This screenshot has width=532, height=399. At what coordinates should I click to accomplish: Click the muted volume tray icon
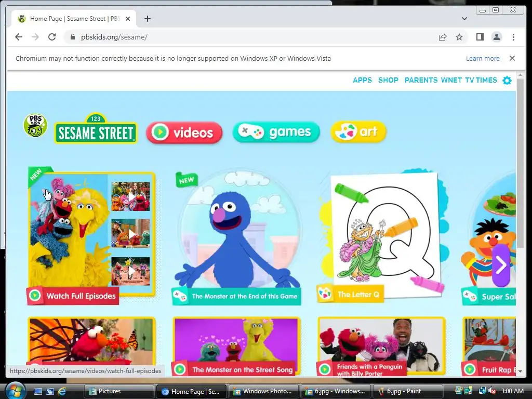coord(491,391)
